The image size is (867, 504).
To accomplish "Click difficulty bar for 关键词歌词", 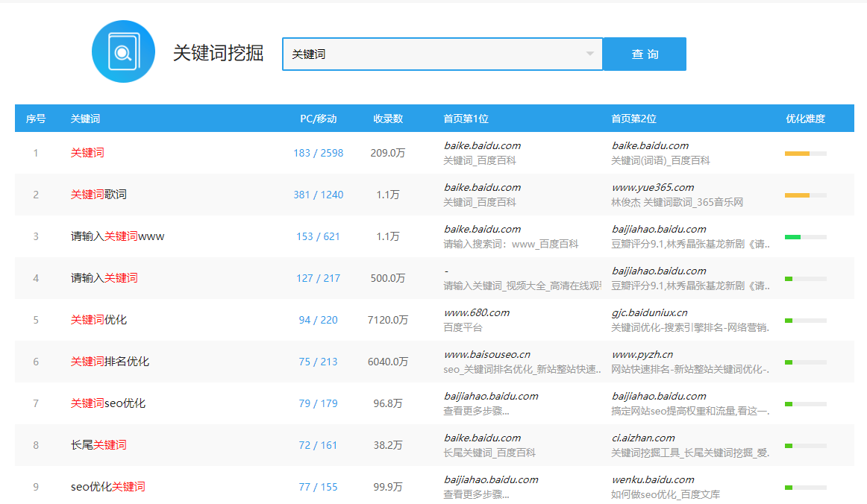I will pyautogui.click(x=806, y=195).
